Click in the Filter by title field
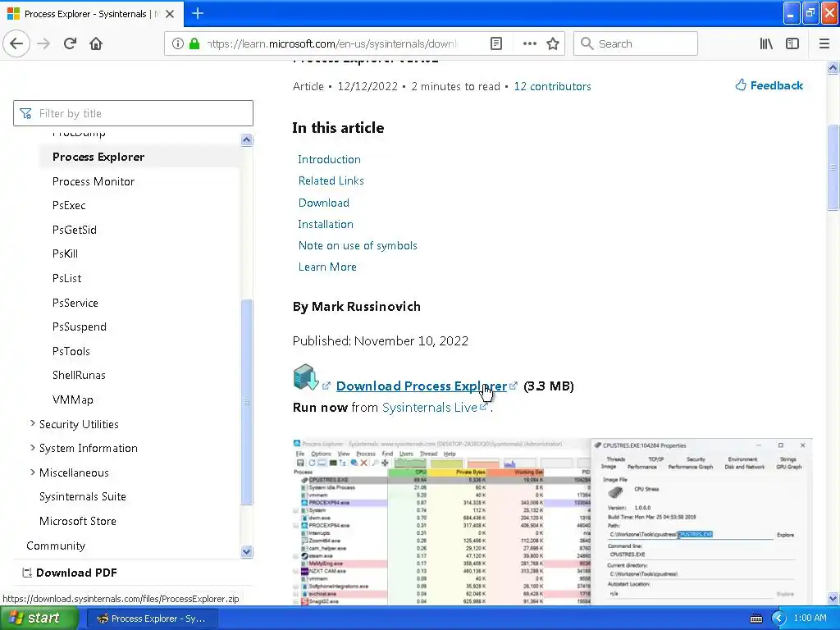This screenshot has width=840, height=630. tap(133, 113)
